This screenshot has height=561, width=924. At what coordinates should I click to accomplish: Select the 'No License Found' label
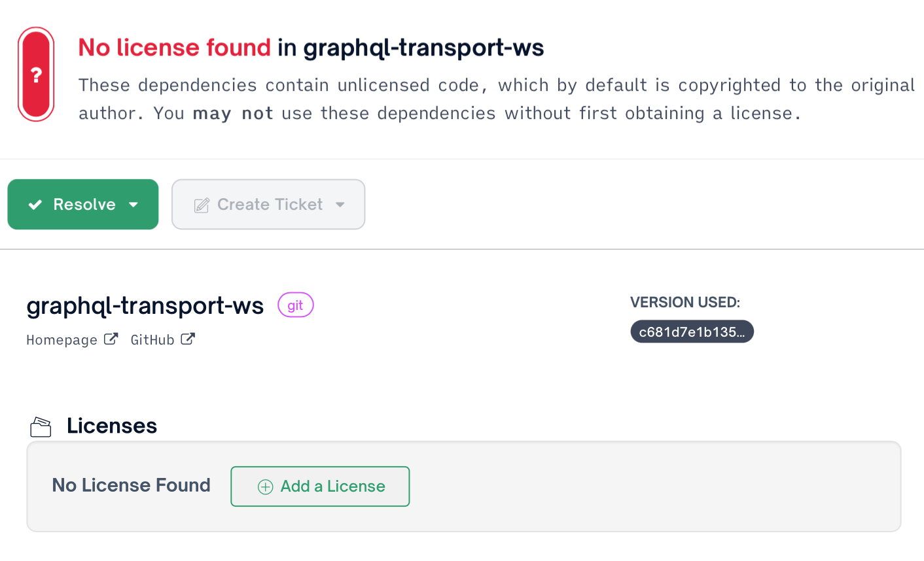pos(131,485)
